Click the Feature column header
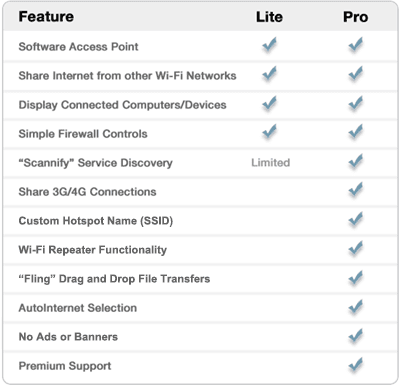The width and height of the screenshot is (400, 385). (x=46, y=16)
